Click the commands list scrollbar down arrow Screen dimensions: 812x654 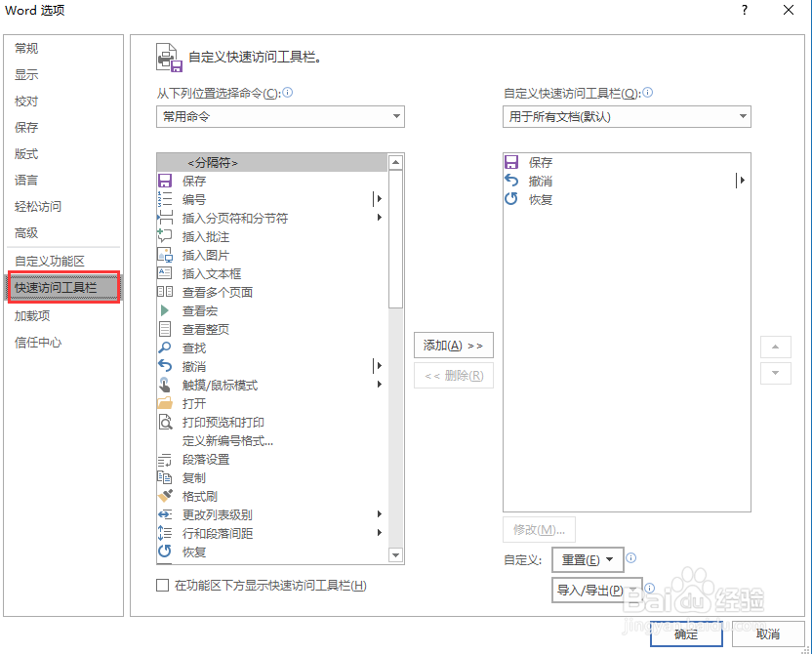point(395,555)
